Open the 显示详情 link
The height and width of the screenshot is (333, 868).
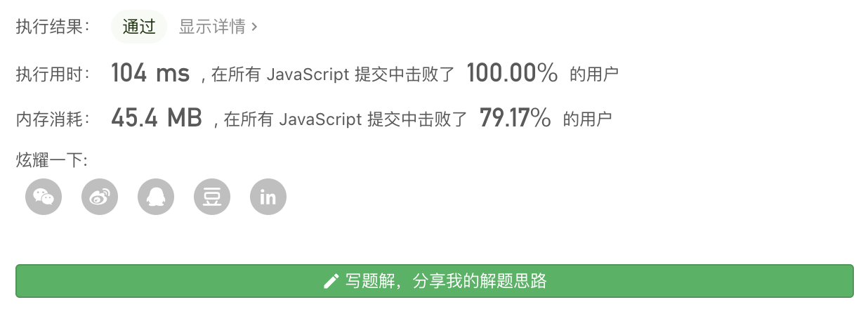(x=212, y=27)
